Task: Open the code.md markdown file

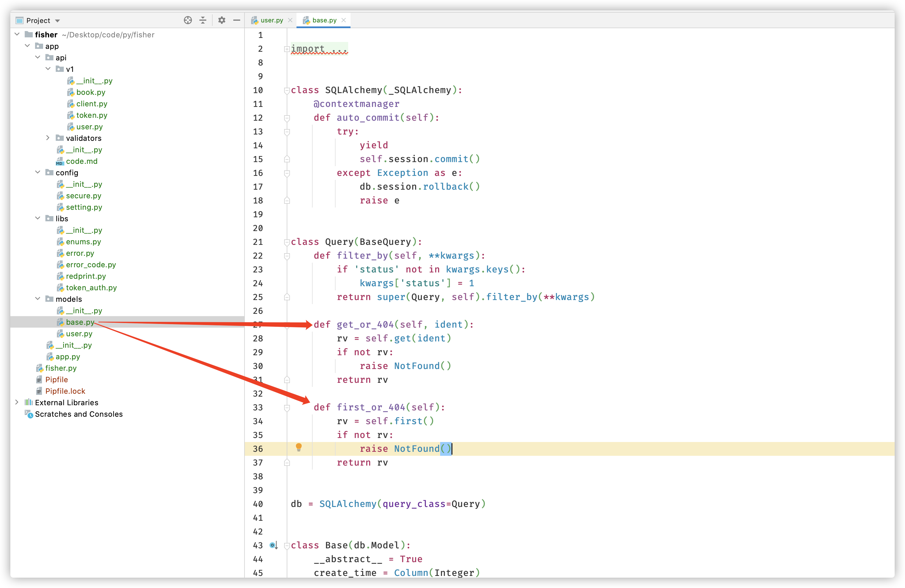Action: [81, 161]
